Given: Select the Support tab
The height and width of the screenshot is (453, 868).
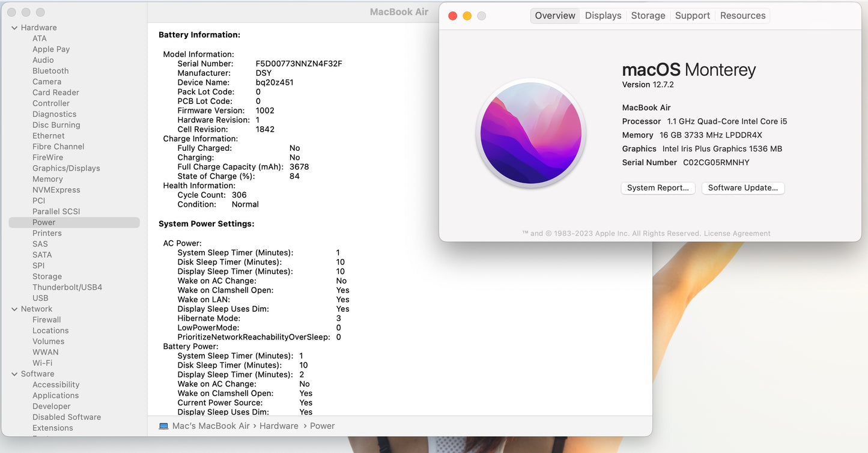Looking at the screenshot, I should point(692,16).
